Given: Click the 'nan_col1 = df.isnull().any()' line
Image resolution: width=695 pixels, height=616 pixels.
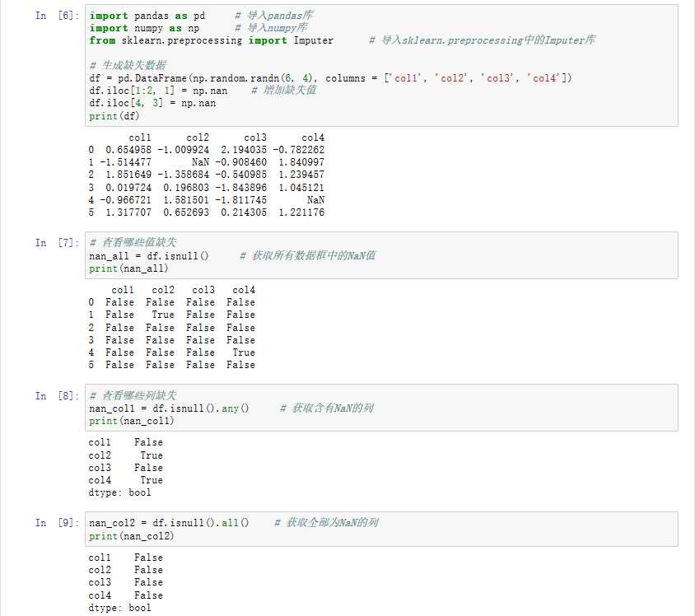Looking at the screenshot, I should coord(169,408).
